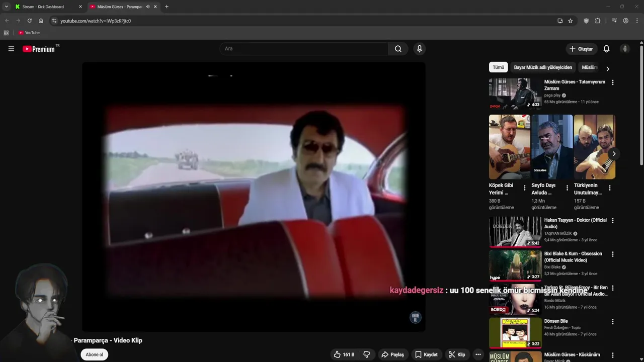Select Bayar Müzik adlı yükleyiciden chip
Image resolution: width=644 pixels, height=362 pixels.
(543, 67)
